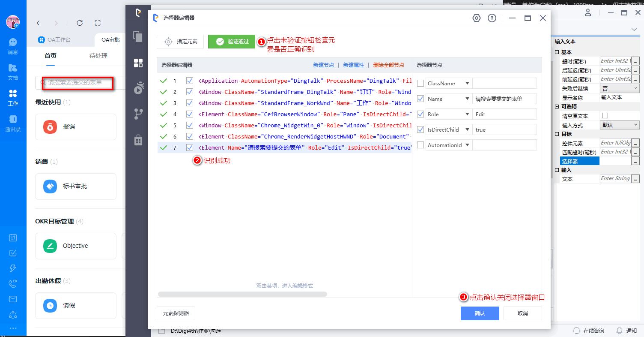The image size is (644, 337).
Task: Click the 新建属性 link
Action: click(x=354, y=65)
